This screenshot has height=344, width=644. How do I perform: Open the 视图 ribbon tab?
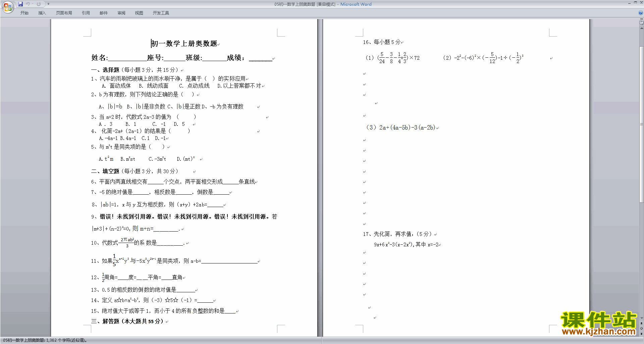tap(139, 13)
